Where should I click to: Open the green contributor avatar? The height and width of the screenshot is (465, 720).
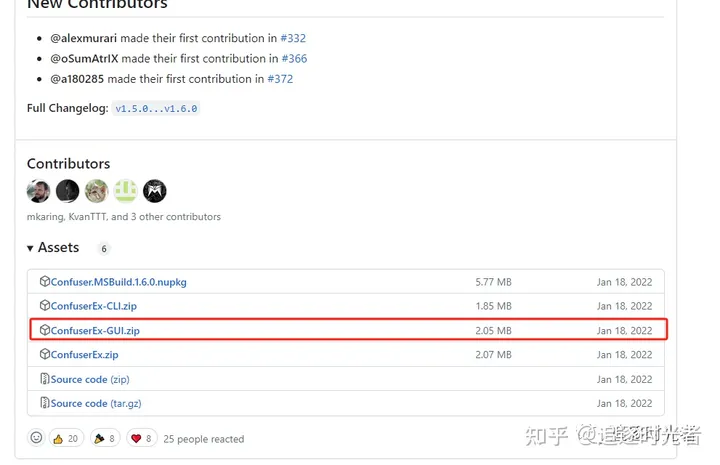[125, 191]
